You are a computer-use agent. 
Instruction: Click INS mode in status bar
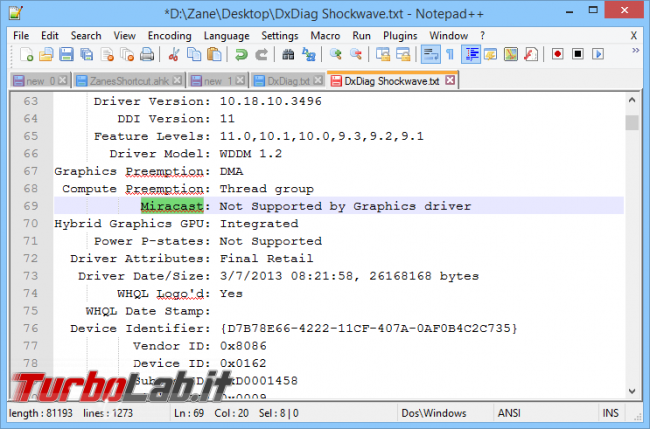[611, 413]
